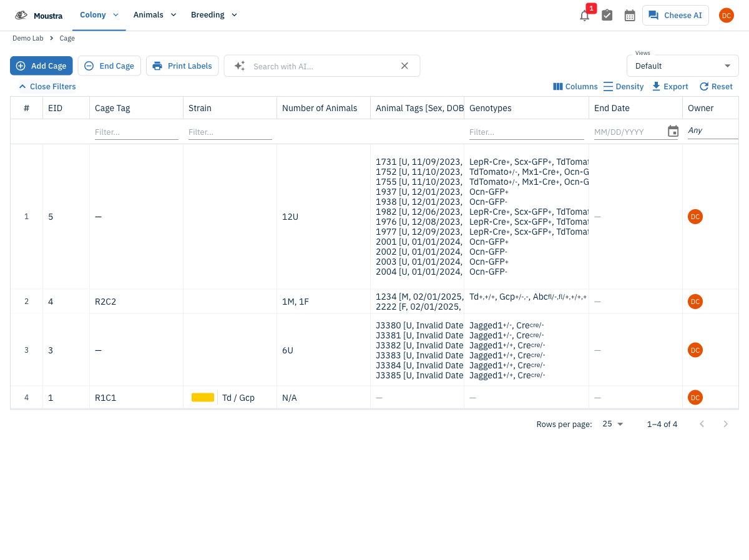Go to next page arrow
Image resolution: width=749 pixels, height=560 pixels.
click(725, 424)
